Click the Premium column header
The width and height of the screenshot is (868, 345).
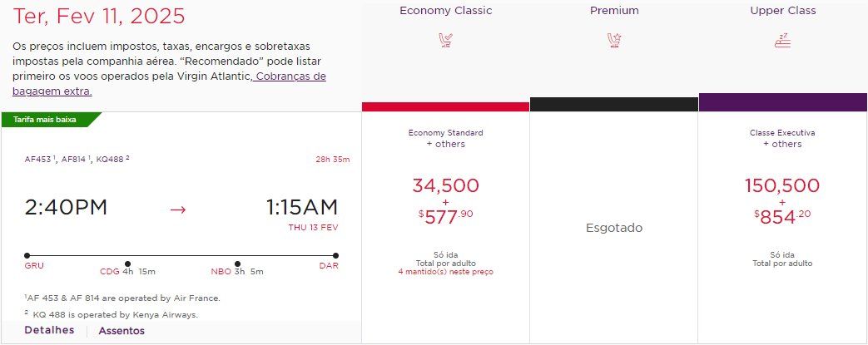pos(614,11)
